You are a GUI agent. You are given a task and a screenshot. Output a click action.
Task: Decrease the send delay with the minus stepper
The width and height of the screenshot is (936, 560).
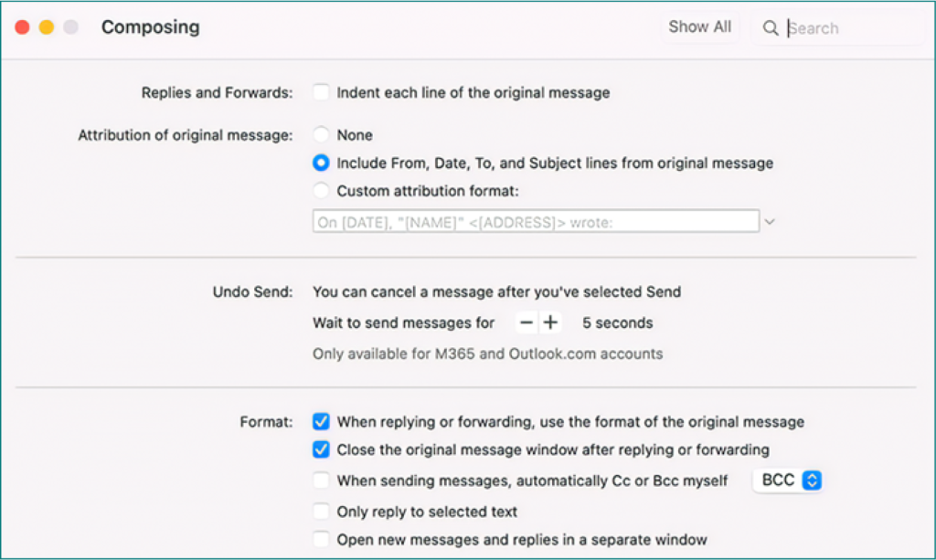coord(526,322)
